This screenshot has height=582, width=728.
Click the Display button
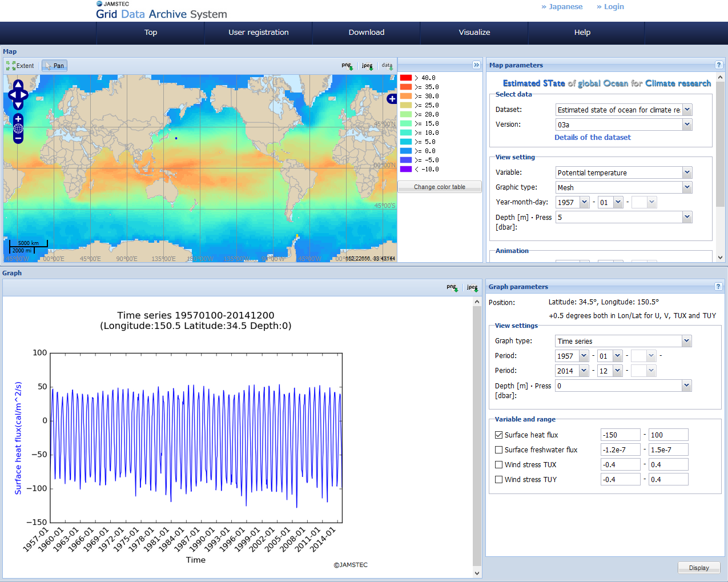pos(699,568)
